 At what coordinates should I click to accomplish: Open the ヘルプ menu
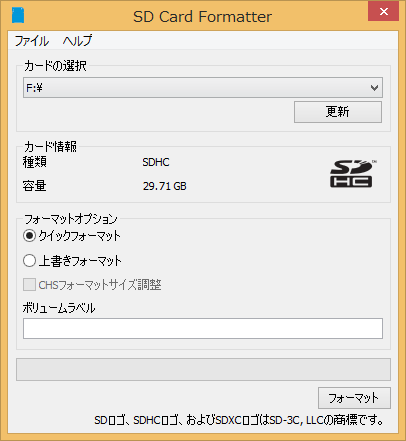(x=77, y=41)
